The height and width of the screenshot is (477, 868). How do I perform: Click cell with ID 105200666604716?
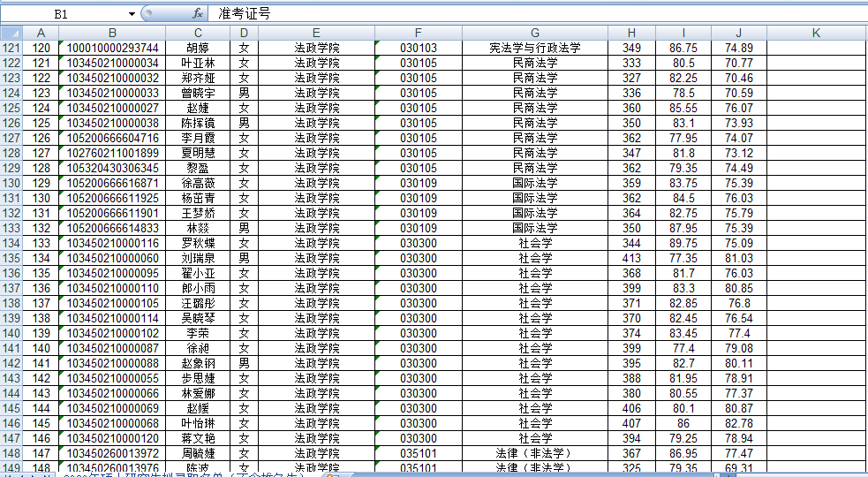[112, 138]
